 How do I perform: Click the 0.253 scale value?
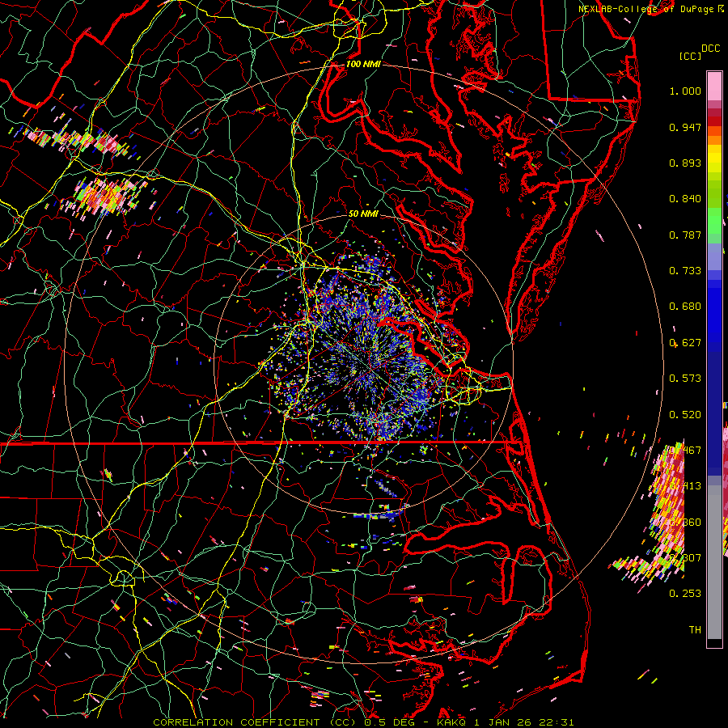(x=685, y=594)
